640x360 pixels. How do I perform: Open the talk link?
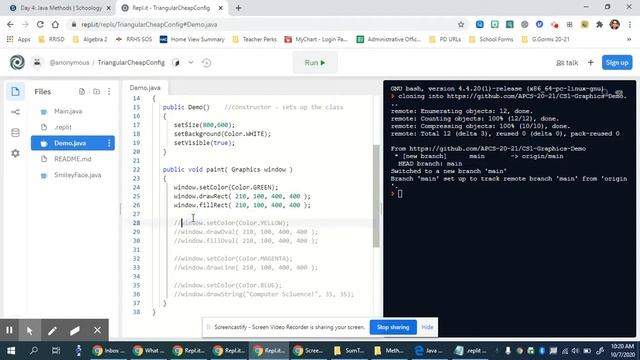567,63
